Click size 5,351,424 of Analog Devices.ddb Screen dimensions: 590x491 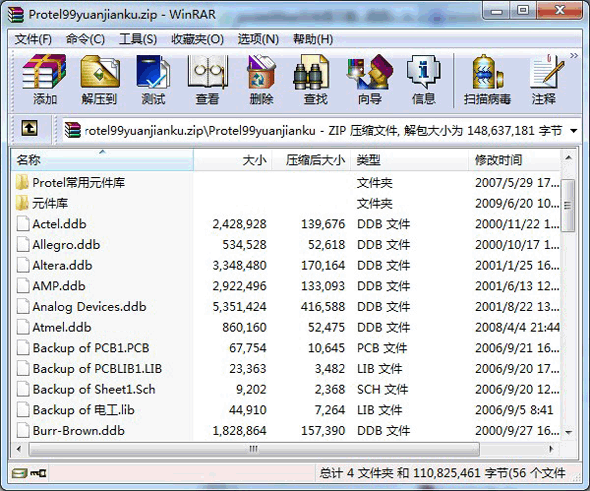(x=239, y=307)
